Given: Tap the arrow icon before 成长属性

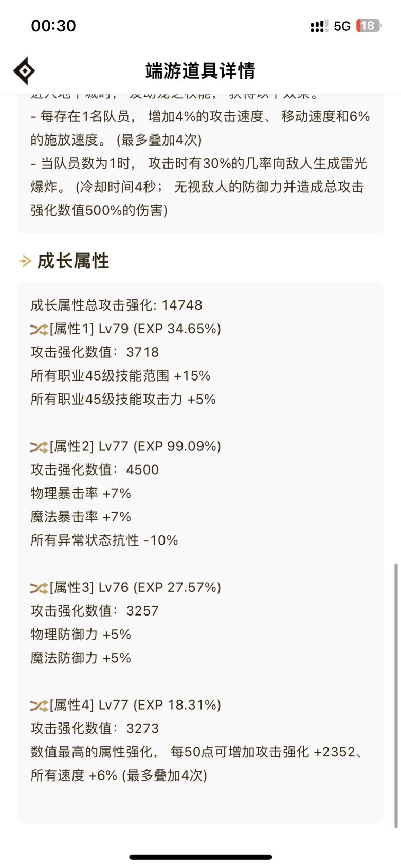Looking at the screenshot, I should click(25, 261).
